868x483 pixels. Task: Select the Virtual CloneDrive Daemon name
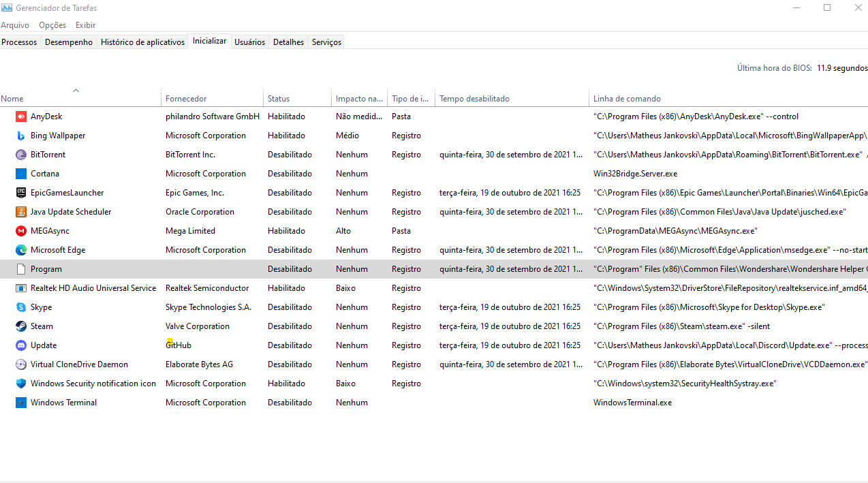(x=79, y=364)
